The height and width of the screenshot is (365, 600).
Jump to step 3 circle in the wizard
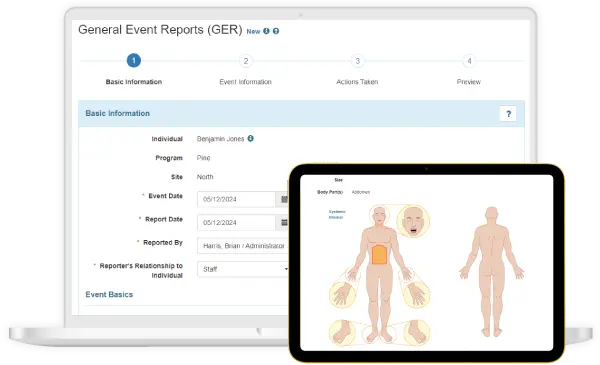(357, 61)
